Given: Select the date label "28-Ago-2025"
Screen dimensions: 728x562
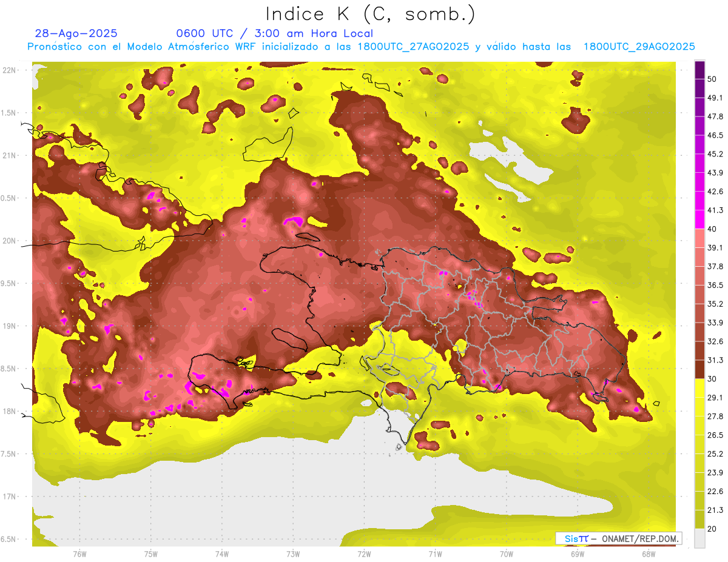Looking at the screenshot, I should (76, 33).
